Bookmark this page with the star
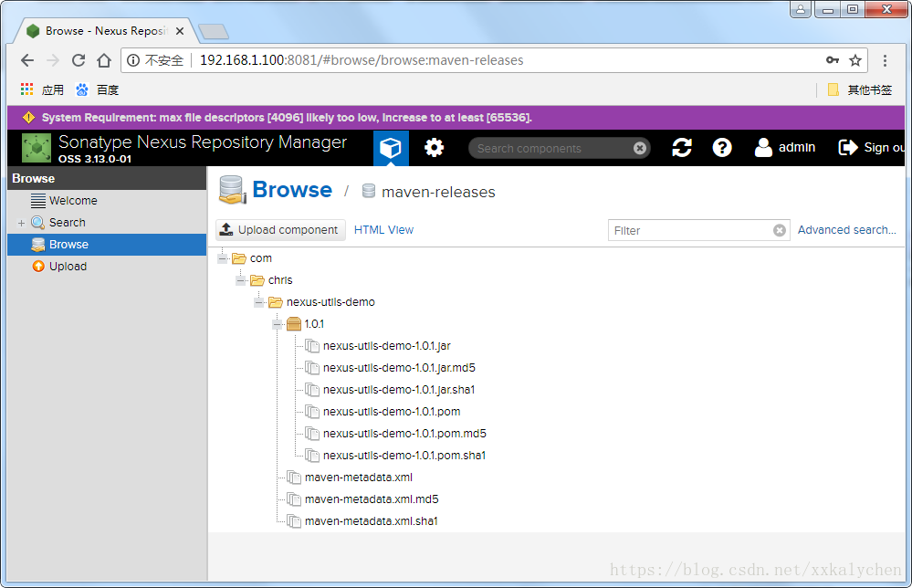The image size is (912, 588). pos(854,60)
